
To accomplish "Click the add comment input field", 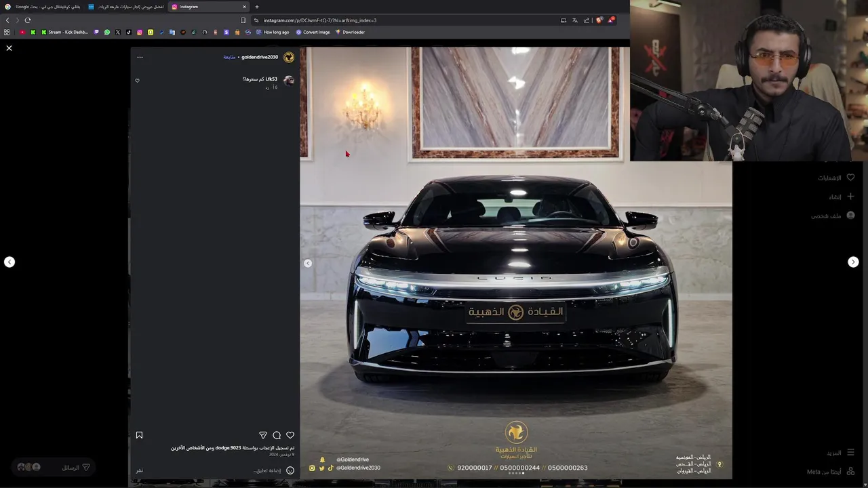I will click(216, 470).
